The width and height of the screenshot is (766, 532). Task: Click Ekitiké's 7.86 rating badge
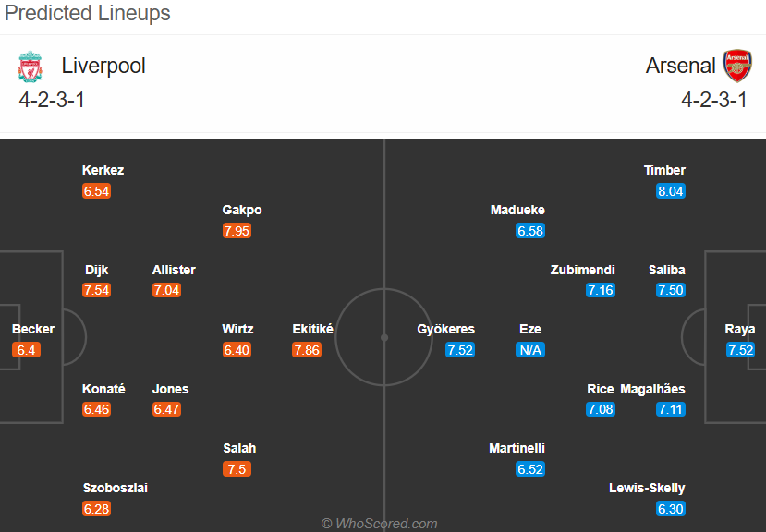click(307, 350)
